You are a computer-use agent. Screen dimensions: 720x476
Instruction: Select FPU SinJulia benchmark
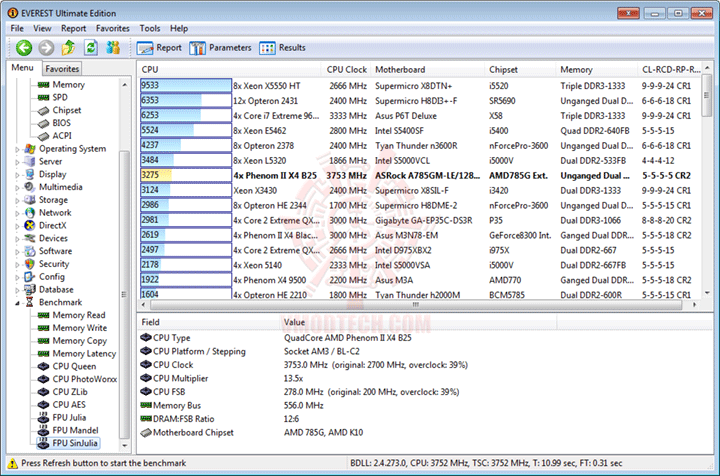pos(75,443)
